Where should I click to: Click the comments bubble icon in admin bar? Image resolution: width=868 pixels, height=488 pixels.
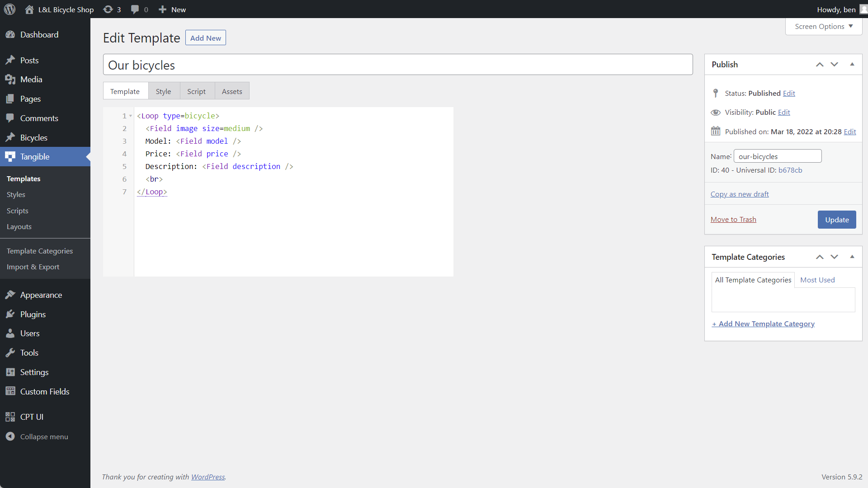(135, 9)
